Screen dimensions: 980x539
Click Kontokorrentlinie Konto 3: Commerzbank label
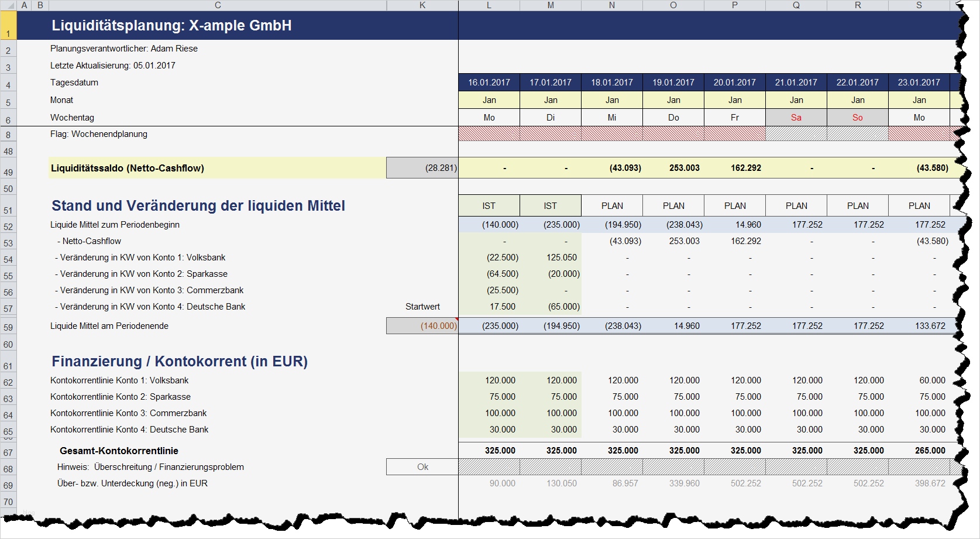click(x=129, y=413)
